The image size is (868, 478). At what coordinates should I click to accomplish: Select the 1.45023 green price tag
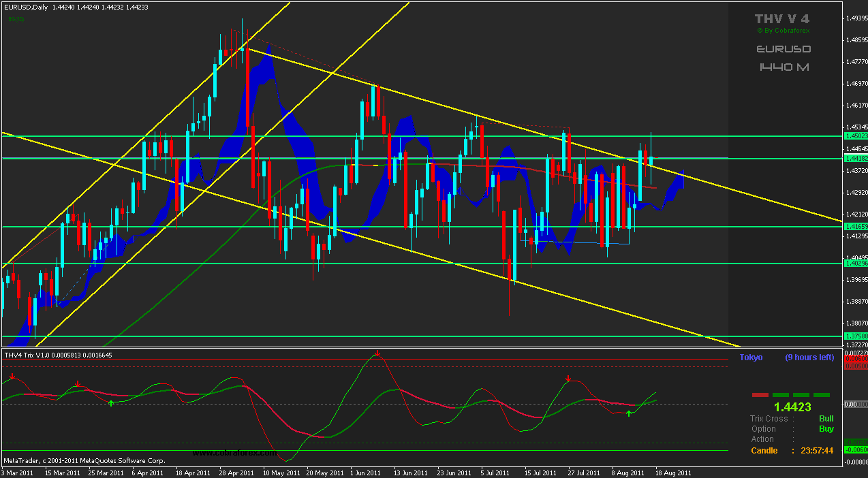point(855,136)
